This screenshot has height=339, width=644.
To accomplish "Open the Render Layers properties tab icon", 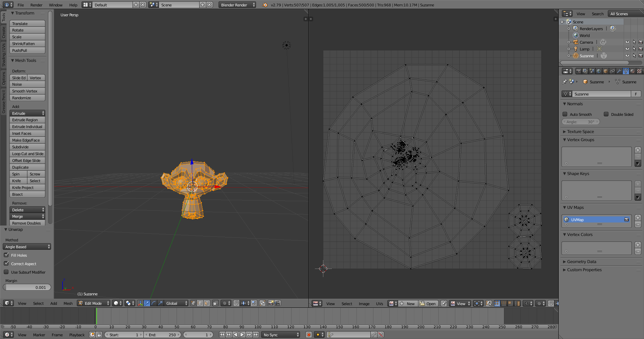I will point(585,71).
